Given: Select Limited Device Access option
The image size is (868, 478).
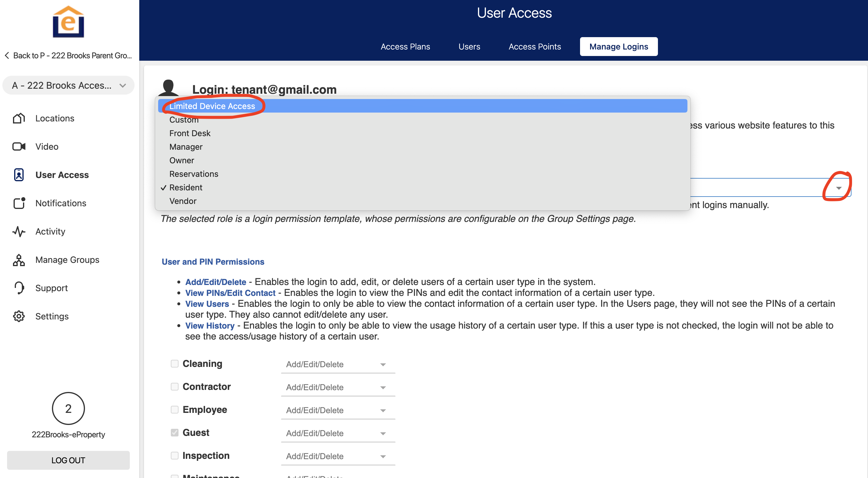Looking at the screenshot, I should (x=212, y=106).
